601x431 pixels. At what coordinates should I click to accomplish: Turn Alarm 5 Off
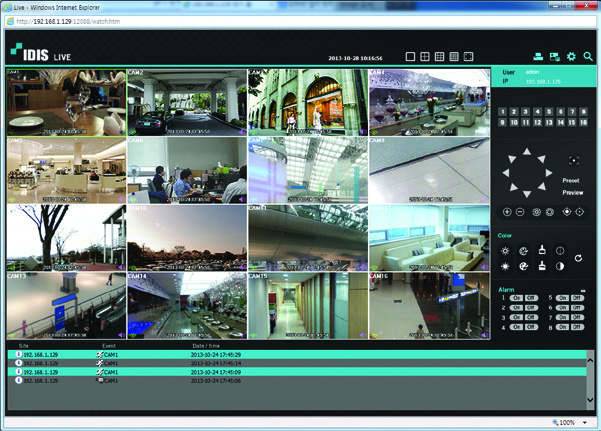coord(577,298)
